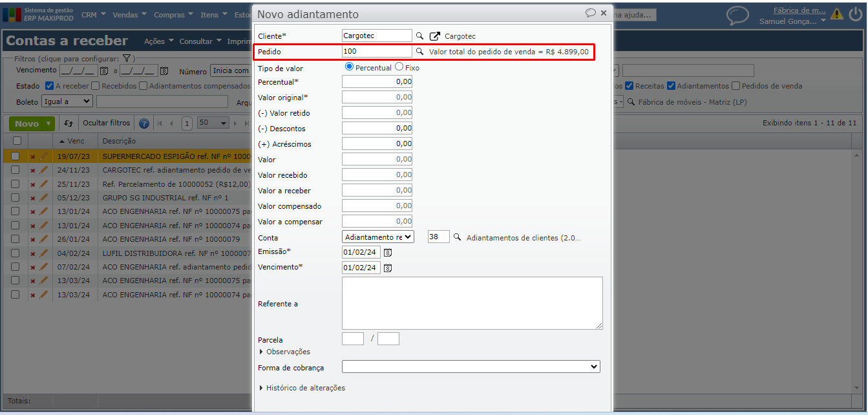Screen dimensions: 868x415
Task: Click the green Novo button
Action: (27, 123)
